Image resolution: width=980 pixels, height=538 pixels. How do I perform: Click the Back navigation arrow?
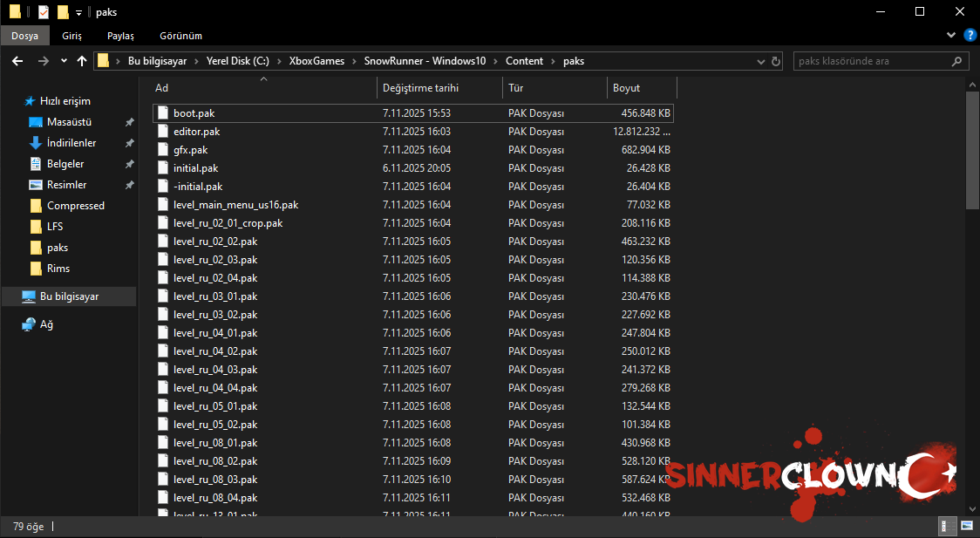click(17, 61)
